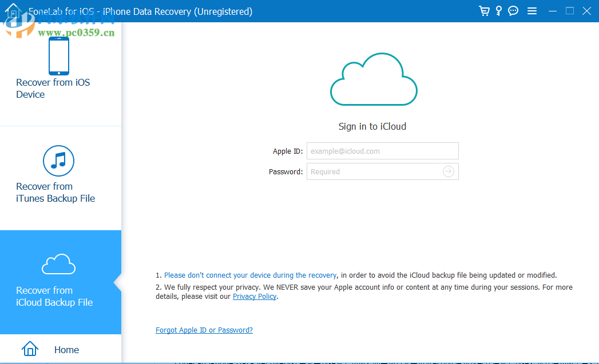Select the iPhone device icon in sidebar
Viewport: 599px width, 364px height.
click(58, 55)
